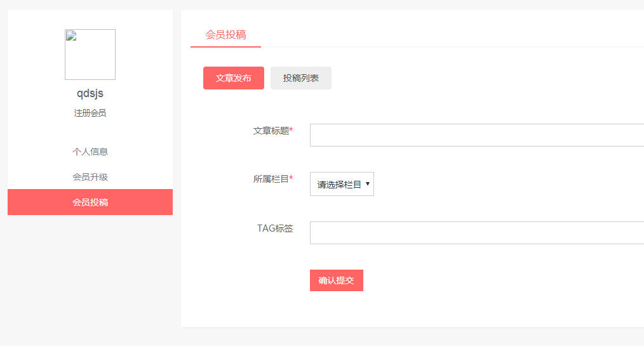This screenshot has width=644, height=347.
Task: Click the broken image icon in avatar
Action: (72, 36)
